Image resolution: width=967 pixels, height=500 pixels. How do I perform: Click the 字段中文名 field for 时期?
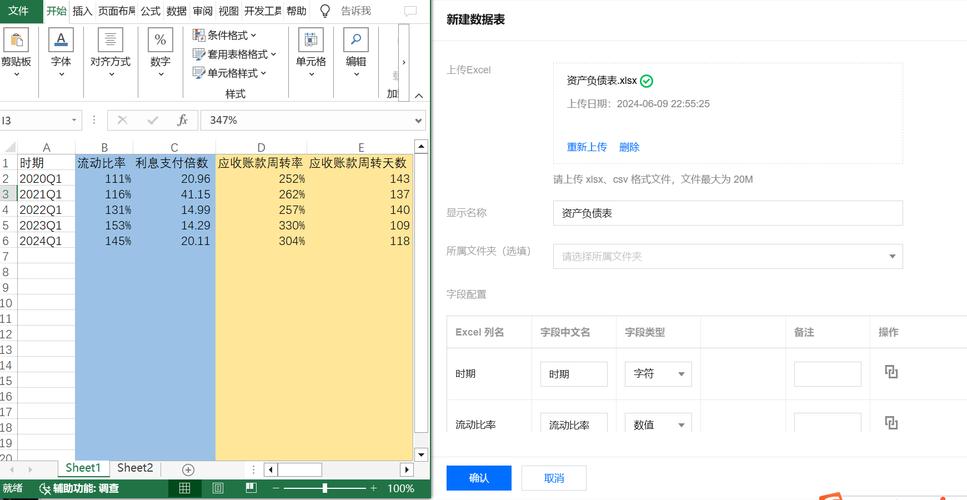pyautogui.click(x=574, y=374)
